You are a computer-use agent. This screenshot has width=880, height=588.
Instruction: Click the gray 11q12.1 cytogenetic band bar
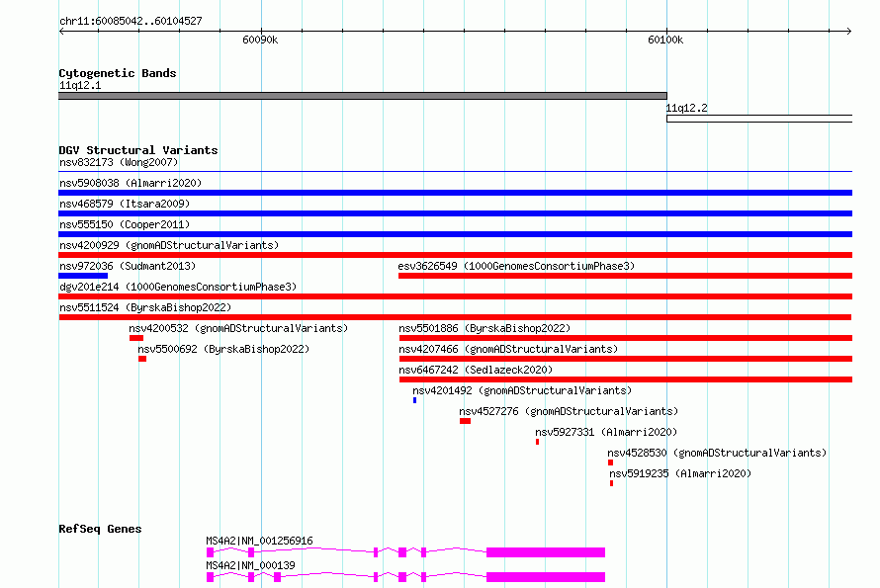(363, 96)
